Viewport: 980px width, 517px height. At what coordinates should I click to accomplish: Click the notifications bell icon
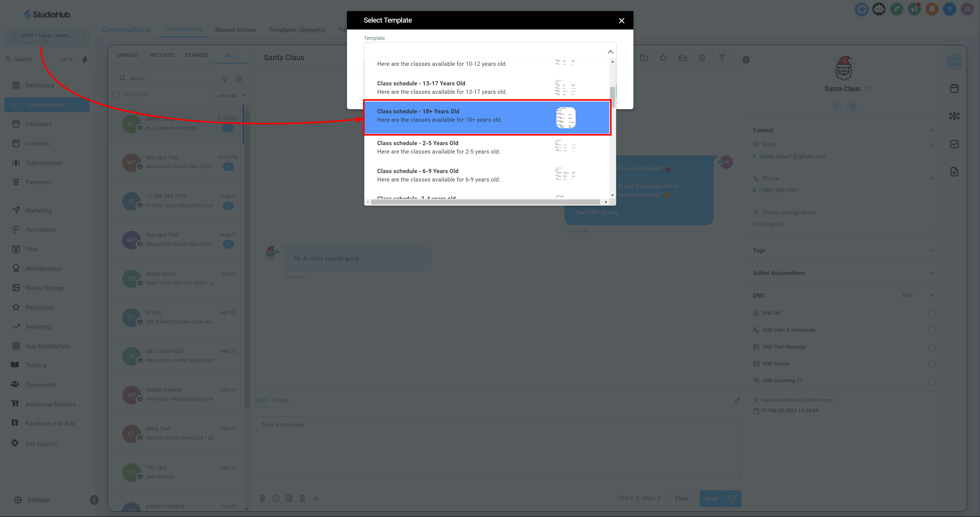932,9
